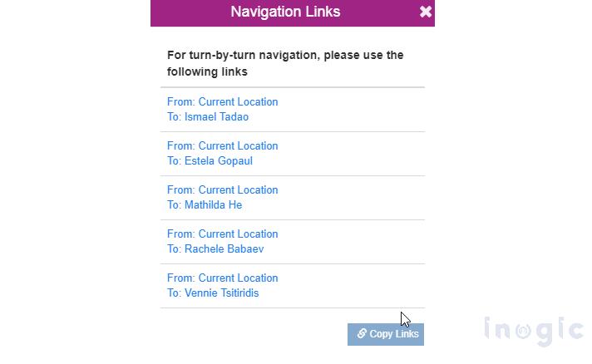Click From: Current Location above Estela Gopaul
Viewport: 592px width, 364px height.
click(222, 146)
